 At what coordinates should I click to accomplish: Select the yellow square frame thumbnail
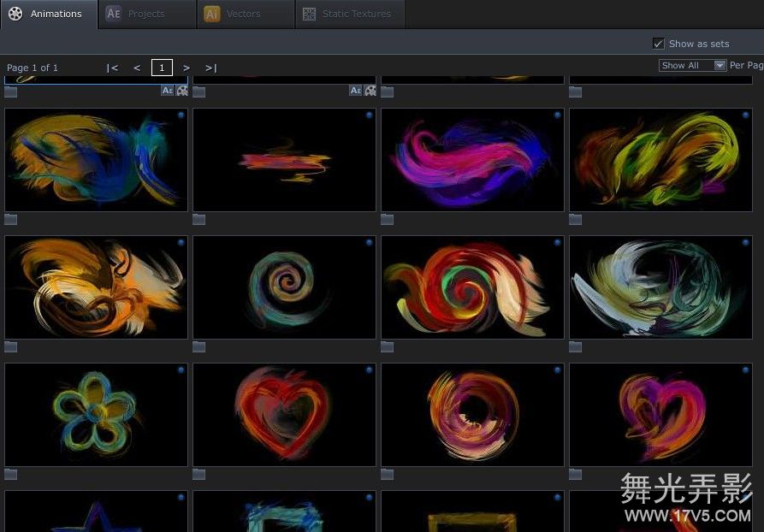click(x=472, y=511)
